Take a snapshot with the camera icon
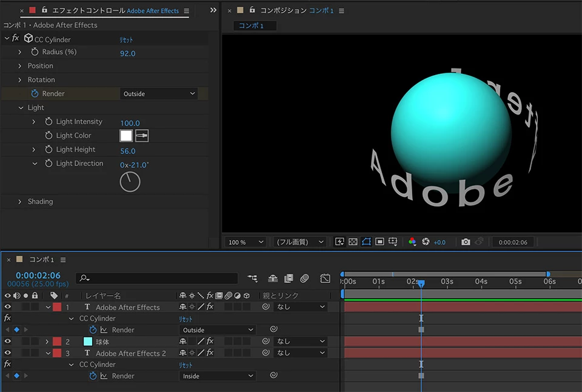This screenshot has height=392, width=582. (466, 242)
